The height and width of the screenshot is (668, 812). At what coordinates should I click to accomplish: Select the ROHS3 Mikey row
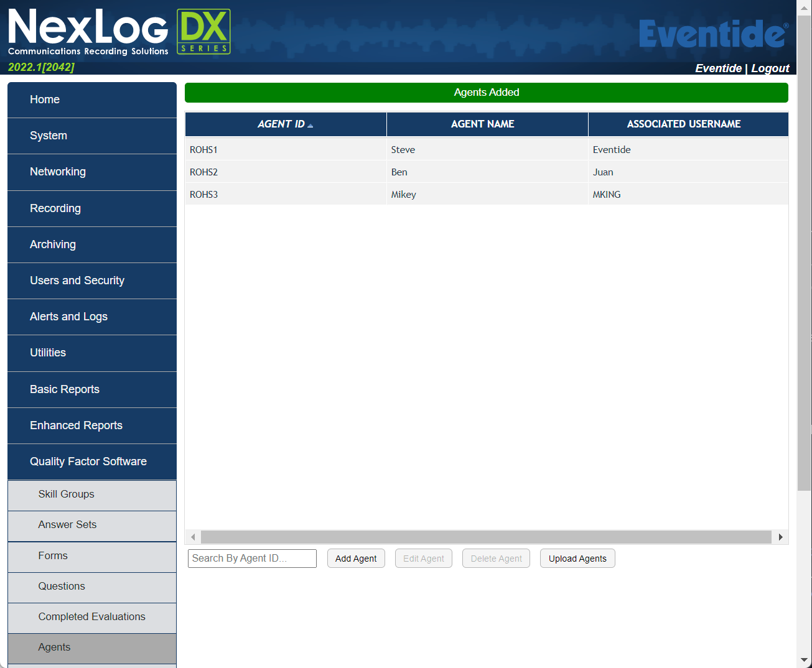(x=403, y=195)
